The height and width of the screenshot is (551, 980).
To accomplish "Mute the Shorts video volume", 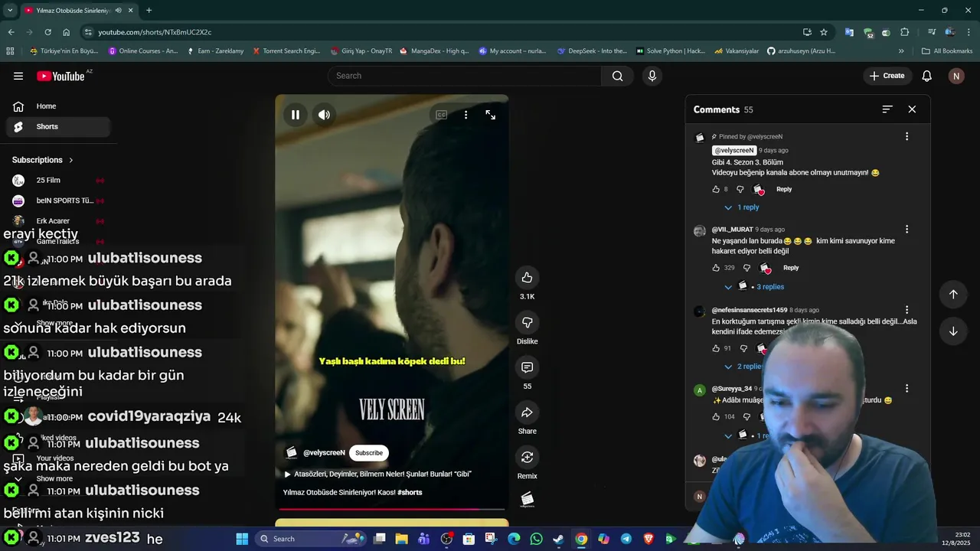I will coord(325,115).
